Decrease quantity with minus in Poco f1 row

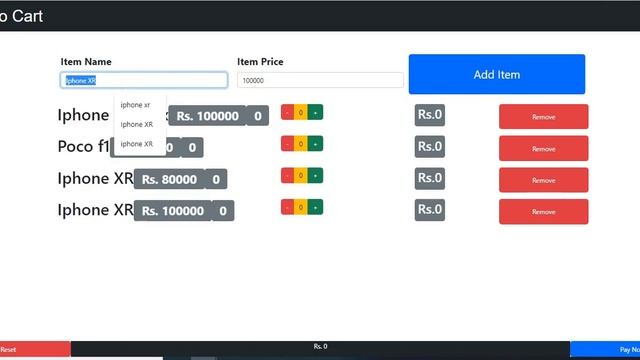(287, 144)
